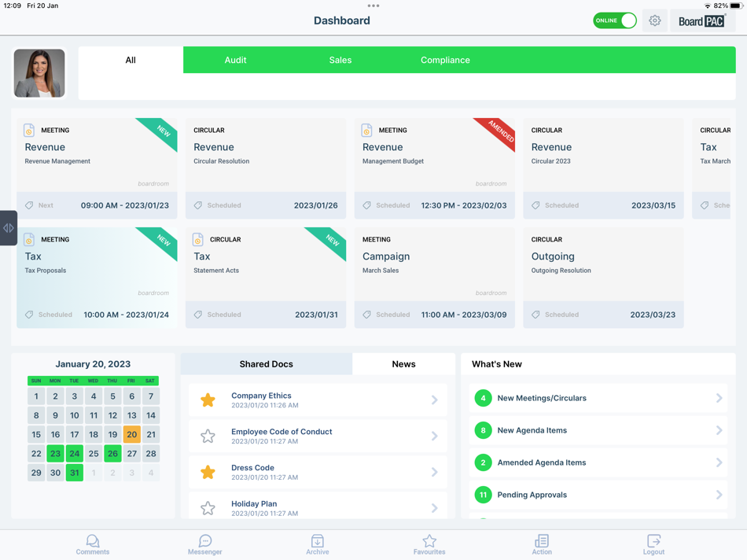Expand the collapsed left side panel arrow
The height and width of the screenshot is (560, 747).
(x=7, y=228)
